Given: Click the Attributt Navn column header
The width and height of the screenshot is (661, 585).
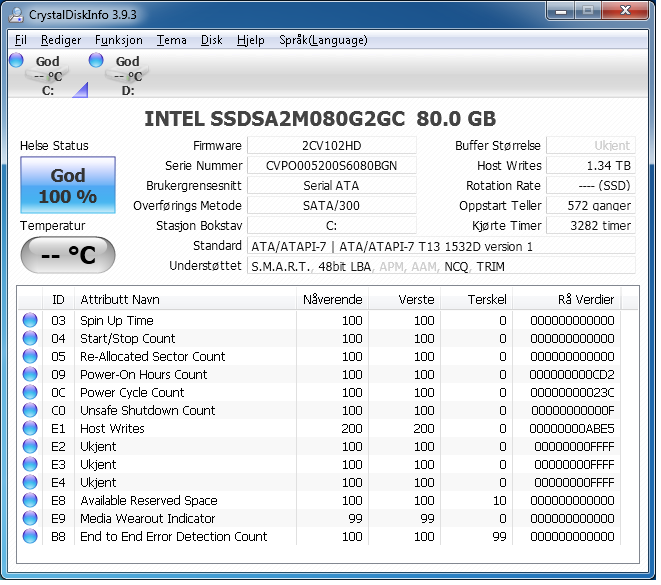Looking at the screenshot, I should 185,299.
